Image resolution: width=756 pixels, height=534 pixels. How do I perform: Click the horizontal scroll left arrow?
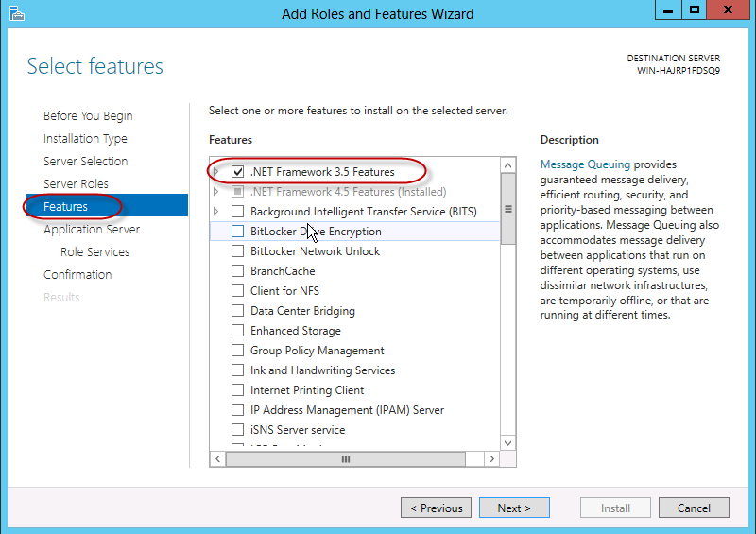[x=218, y=458]
